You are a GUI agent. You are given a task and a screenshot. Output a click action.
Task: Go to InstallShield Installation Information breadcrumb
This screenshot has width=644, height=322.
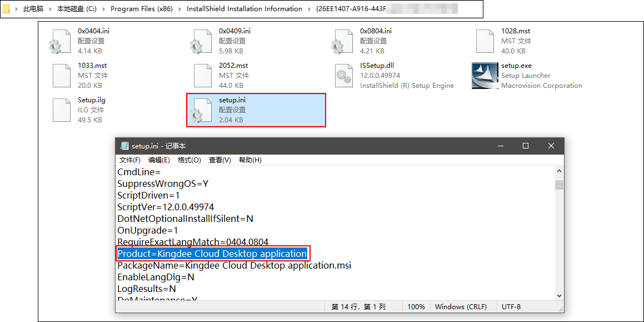click(244, 9)
